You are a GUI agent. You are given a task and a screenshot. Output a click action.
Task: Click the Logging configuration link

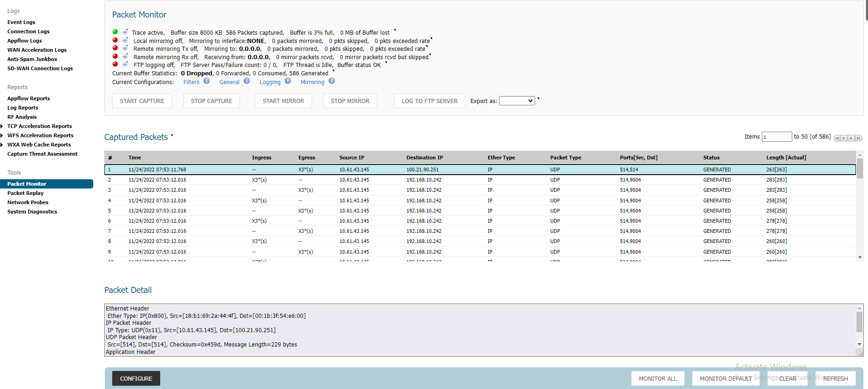click(x=270, y=82)
